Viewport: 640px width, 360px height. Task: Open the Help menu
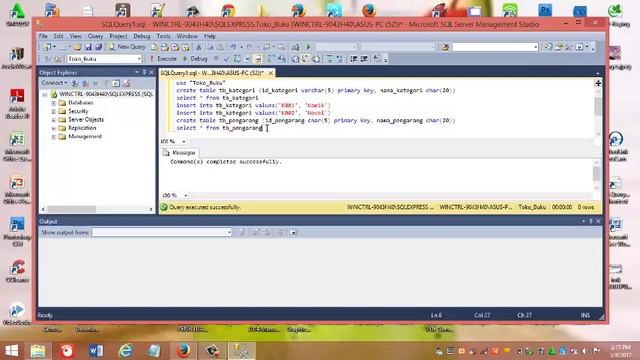pyautogui.click(x=210, y=36)
